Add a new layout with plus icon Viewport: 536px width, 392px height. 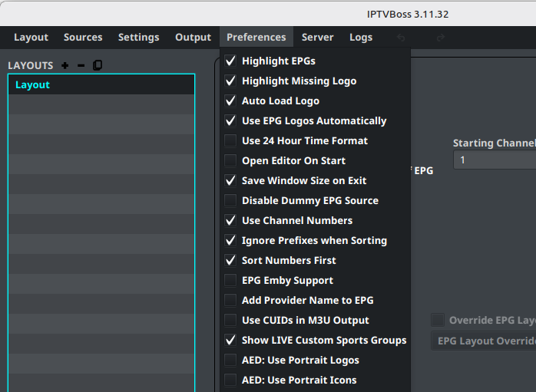pos(65,65)
